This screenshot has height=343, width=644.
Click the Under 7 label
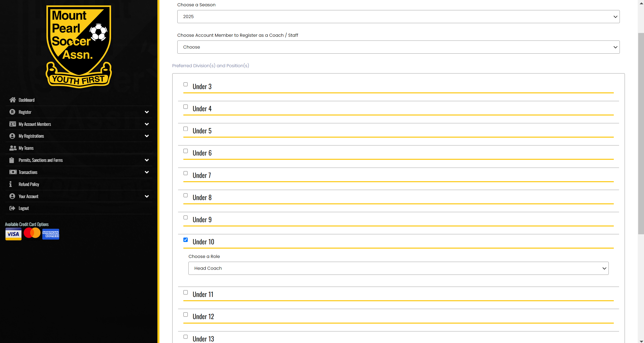(x=202, y=175)
